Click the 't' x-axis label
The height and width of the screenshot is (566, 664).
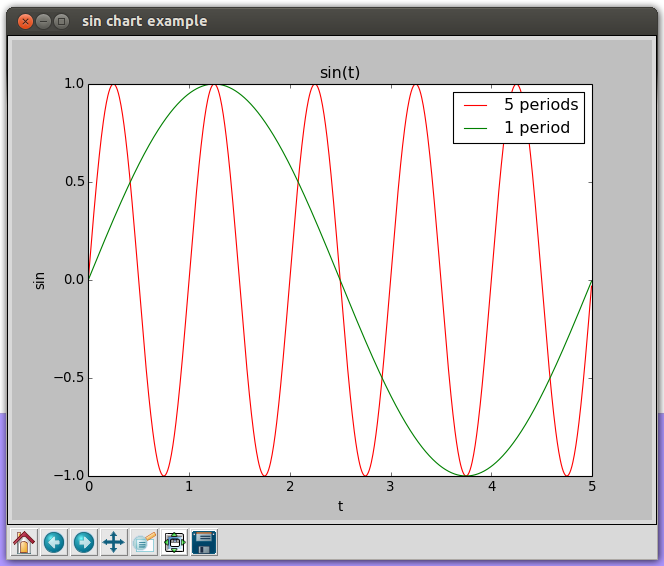tap(340, 506)
